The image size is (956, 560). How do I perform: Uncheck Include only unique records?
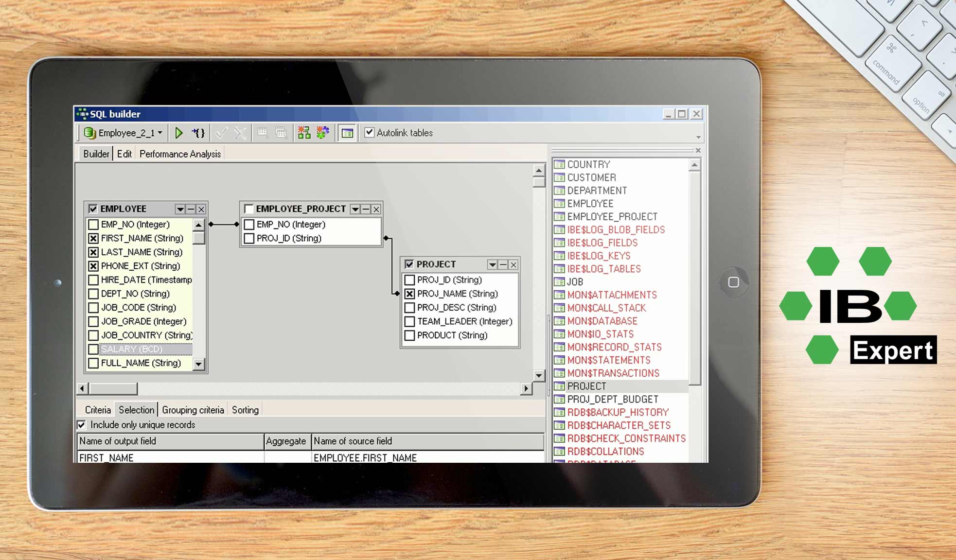click(82, 425)
